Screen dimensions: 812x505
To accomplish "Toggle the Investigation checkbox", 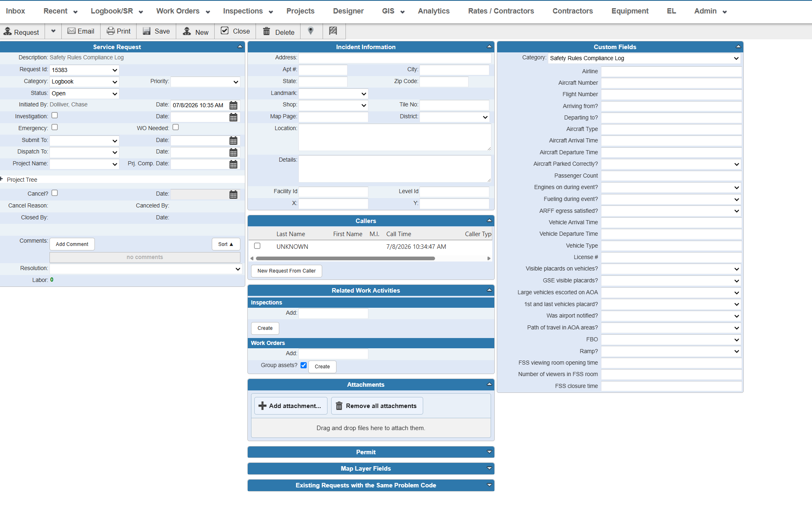I will coord(55,115).
